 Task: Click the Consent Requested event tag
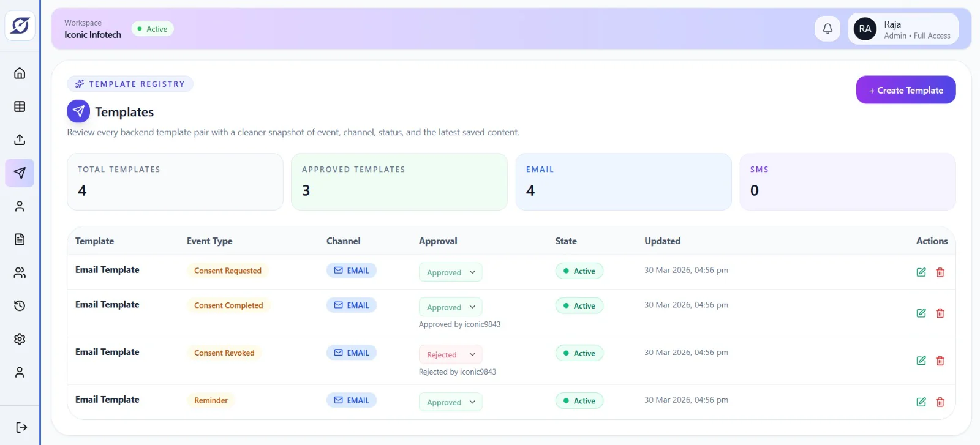pos(228,271)
